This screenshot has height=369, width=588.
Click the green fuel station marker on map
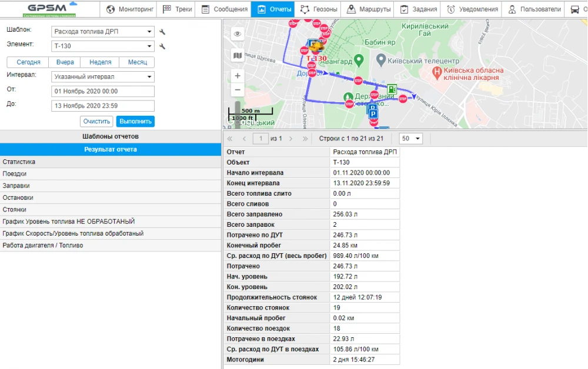pos(392,90)
